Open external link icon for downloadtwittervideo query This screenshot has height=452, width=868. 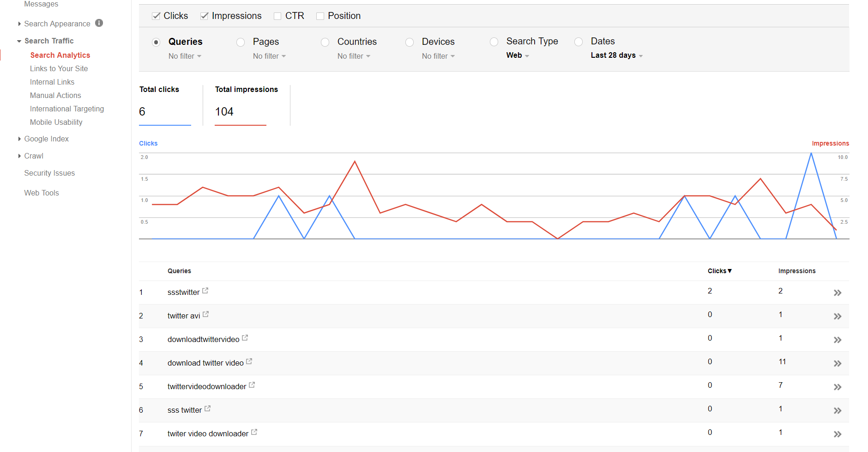(245, 338)
